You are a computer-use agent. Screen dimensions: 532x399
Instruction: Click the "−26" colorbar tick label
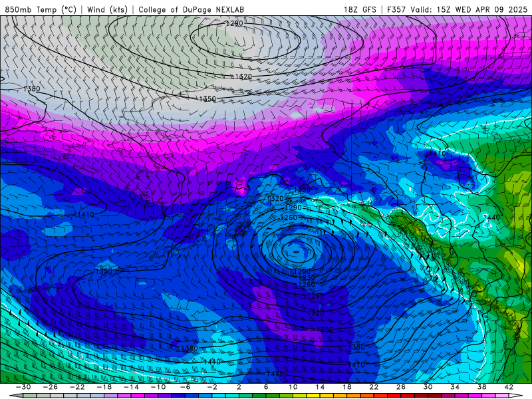pos(51,387)
